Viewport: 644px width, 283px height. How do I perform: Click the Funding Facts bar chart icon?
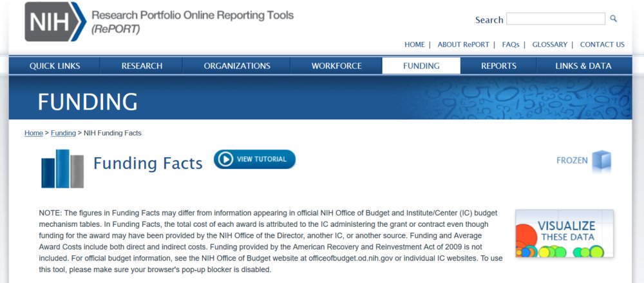pyautogui.click(x=62, y=169)
